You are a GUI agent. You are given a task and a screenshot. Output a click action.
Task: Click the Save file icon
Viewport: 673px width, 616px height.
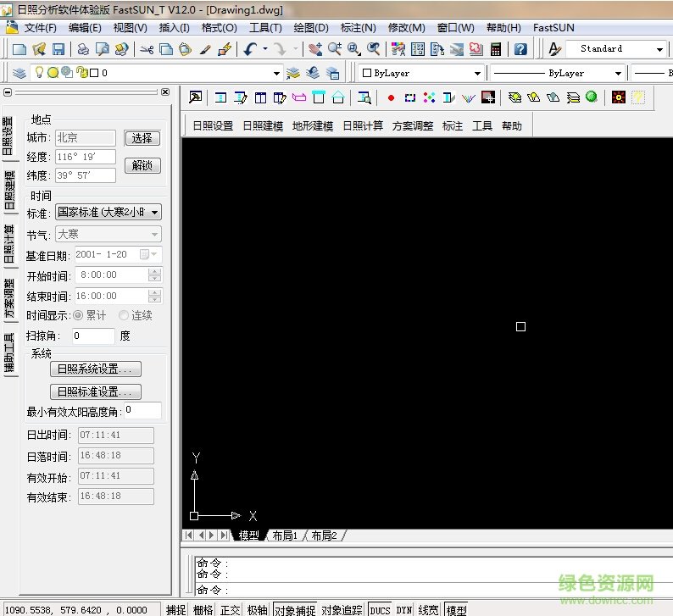58,49
